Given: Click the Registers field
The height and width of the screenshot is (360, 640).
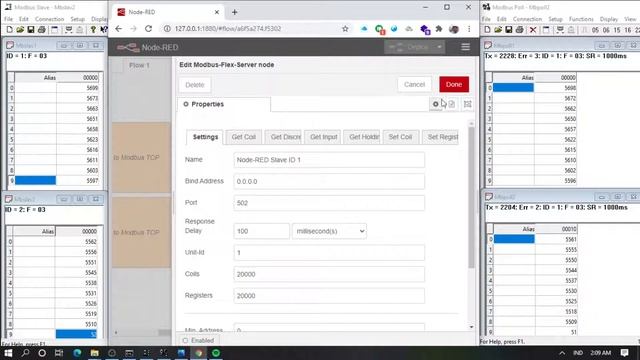Looking at the screenshot, I should pyautogui.click(x=329, y=296).
